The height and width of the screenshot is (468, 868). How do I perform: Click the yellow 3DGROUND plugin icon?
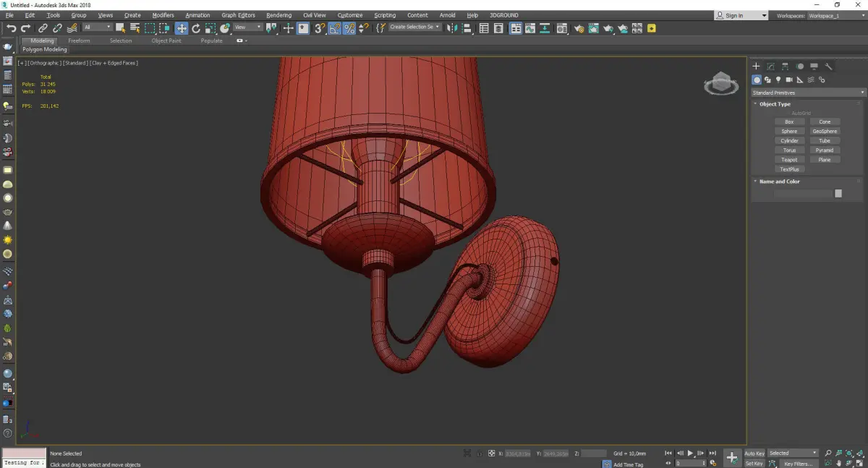(x=652, y=28)
